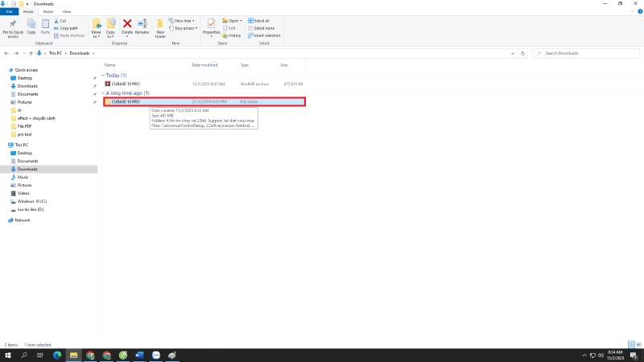This screenshot has height=362, width=644.
Task: Click the red Delete icon
Action: pyautogui.click(x=127, y=24)
